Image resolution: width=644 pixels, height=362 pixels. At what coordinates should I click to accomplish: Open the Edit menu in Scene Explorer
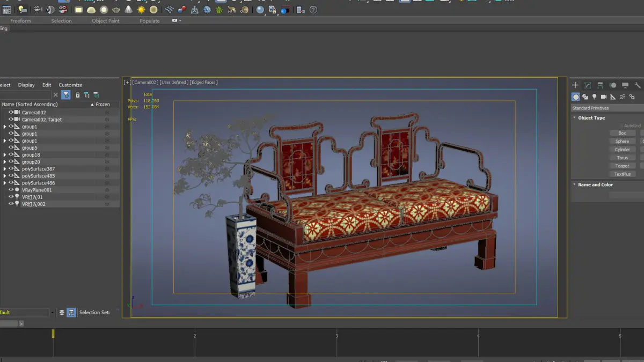[47, 85]
